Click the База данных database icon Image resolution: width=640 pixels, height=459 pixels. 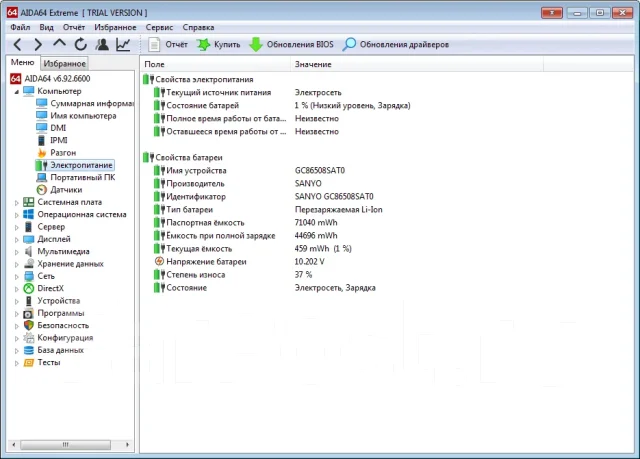coord(29,350)
